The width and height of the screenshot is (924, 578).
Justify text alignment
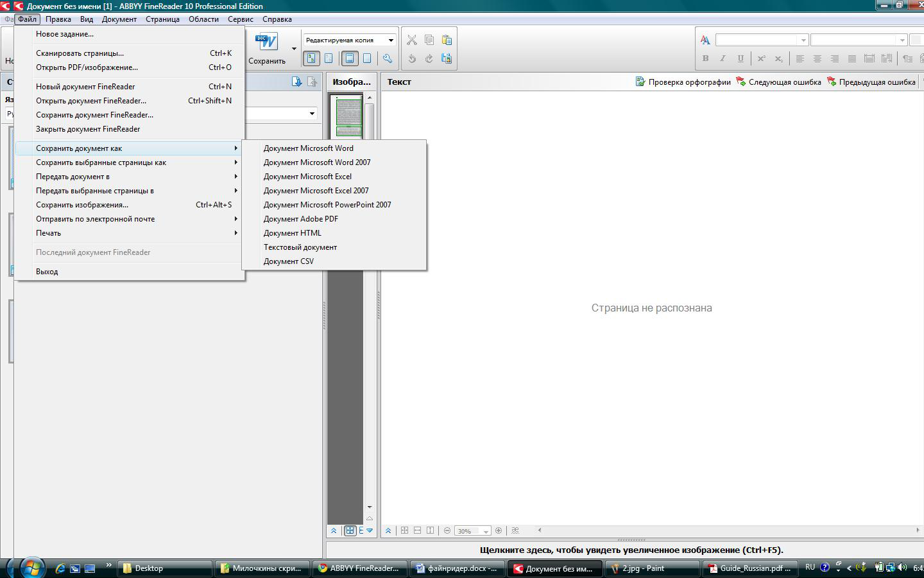(x=851, y=58)
